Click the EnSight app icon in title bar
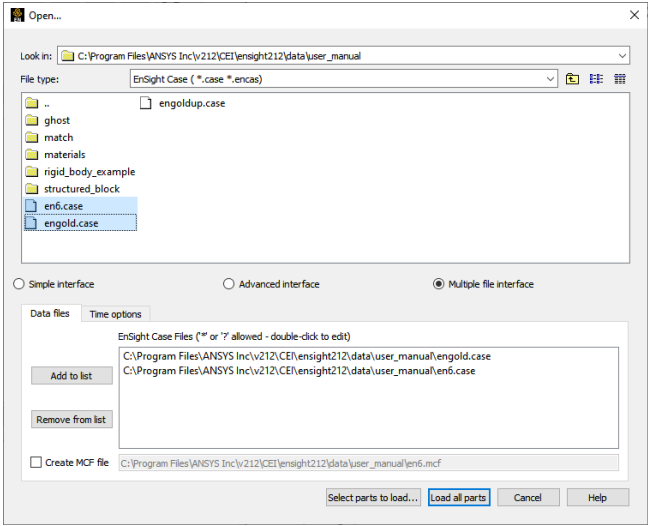 click(17, 15)
